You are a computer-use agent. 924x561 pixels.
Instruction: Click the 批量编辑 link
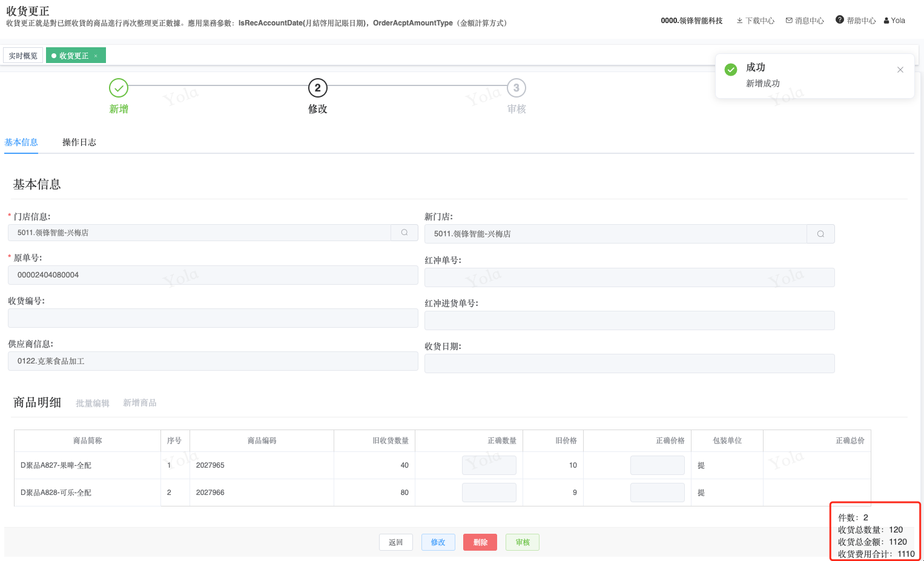93,403
